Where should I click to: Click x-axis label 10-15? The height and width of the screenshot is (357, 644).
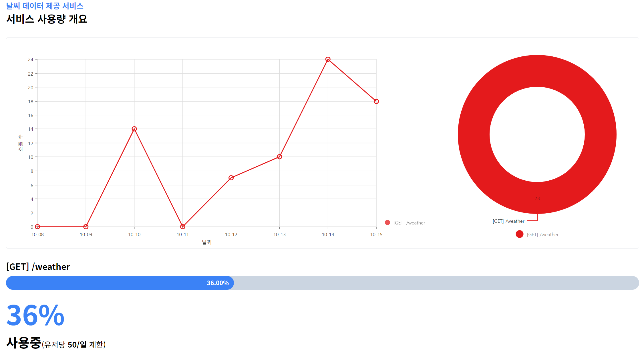click(376, 234)
